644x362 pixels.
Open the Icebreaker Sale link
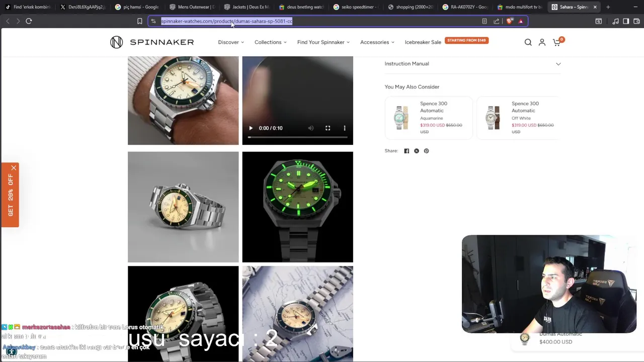[423, 42]
